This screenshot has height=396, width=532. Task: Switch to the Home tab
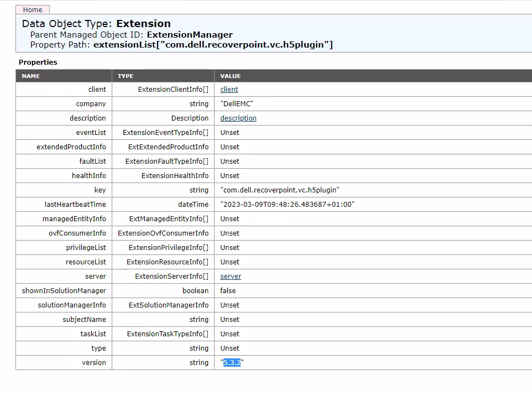32,9
